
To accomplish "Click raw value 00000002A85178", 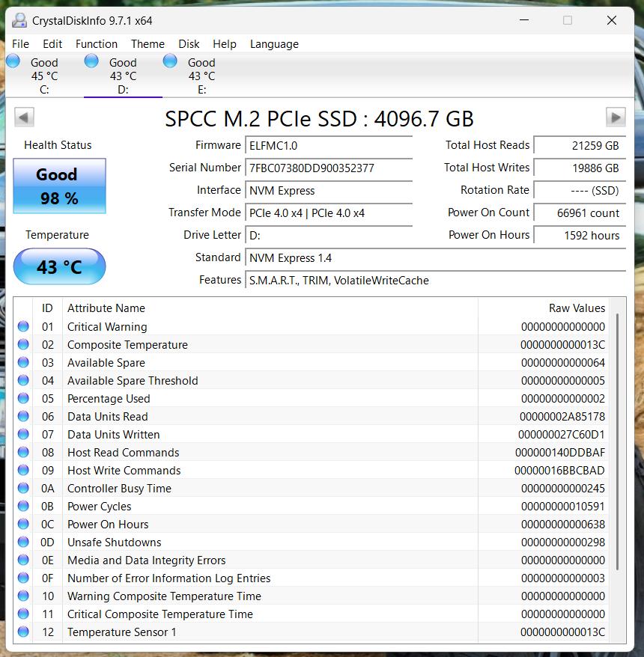I will pyautogui.click(x=562, y=417).
